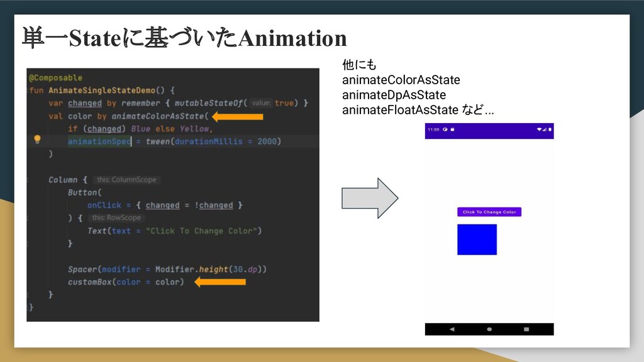Tap the 'Click To Change Color' button

(x=489, y=212)
